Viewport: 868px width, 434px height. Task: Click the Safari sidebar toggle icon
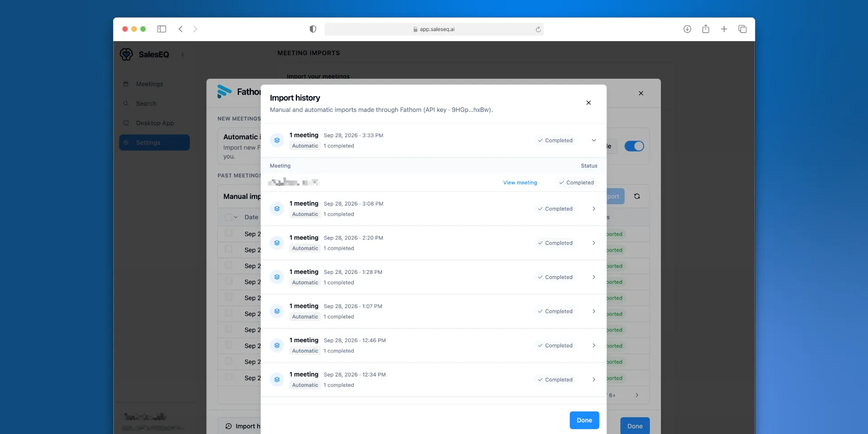161,29
